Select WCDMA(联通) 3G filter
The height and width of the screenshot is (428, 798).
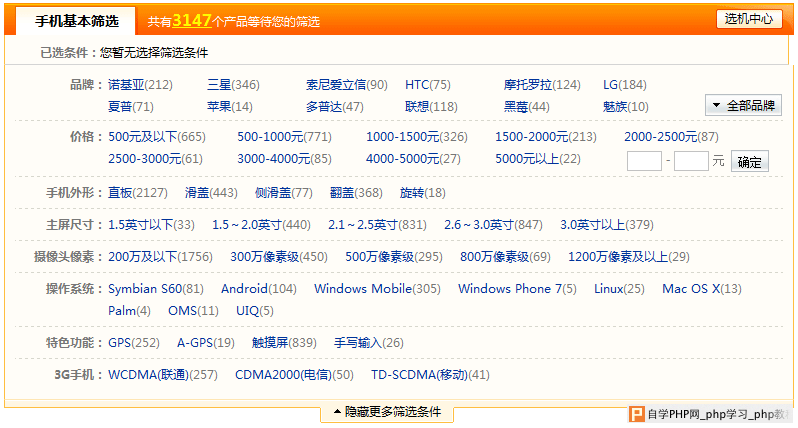pyautogui.click(x=148, y=375)
